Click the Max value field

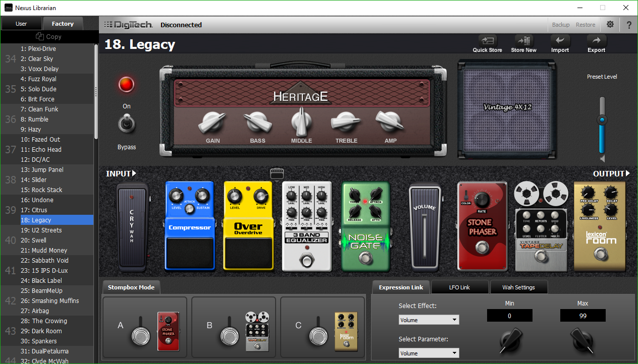tap(582, 316)
